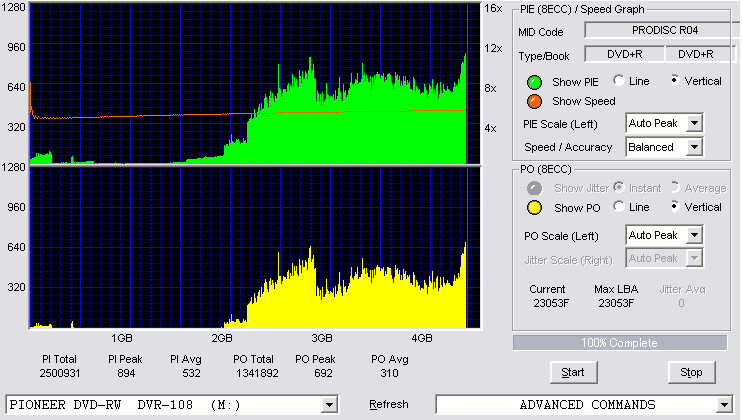Click the PO Avg value 310
Viewport: 742px width, 420px height.
point(389,373)
